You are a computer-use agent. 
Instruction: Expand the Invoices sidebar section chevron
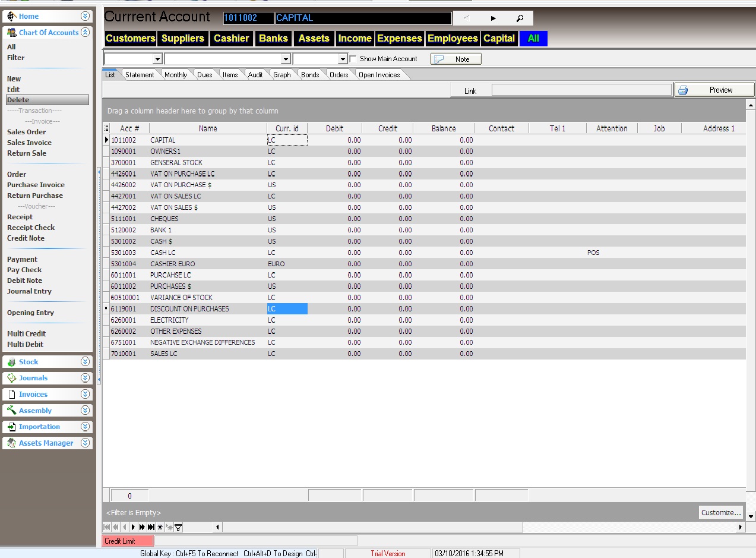(x=86, y=394)
